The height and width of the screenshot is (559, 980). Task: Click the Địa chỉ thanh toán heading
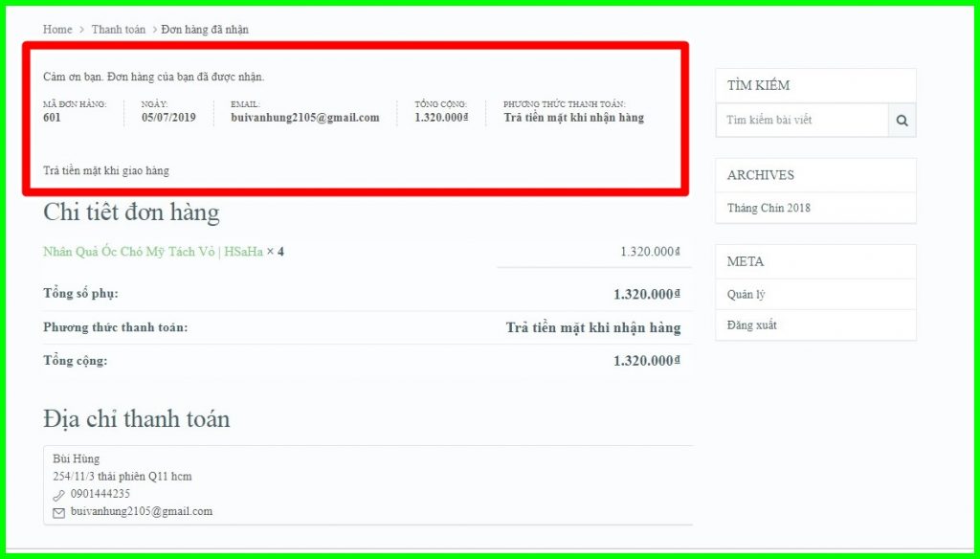(x=136, y=419)
